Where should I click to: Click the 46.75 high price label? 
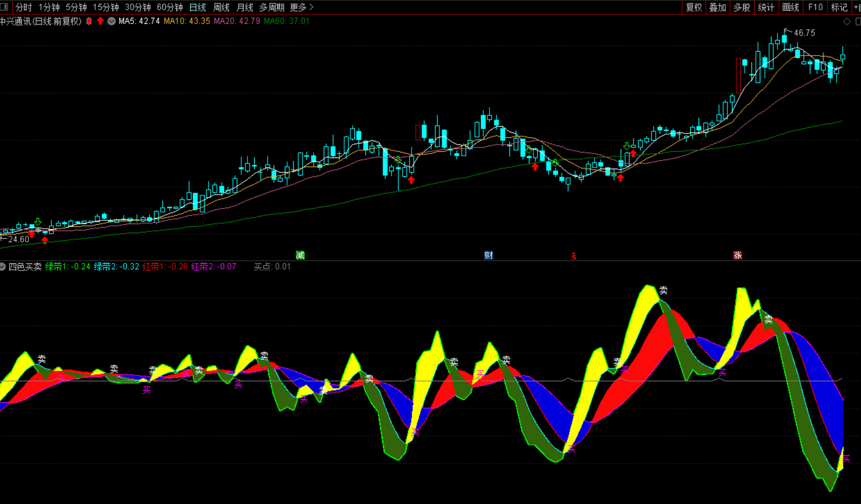point(804,33)
